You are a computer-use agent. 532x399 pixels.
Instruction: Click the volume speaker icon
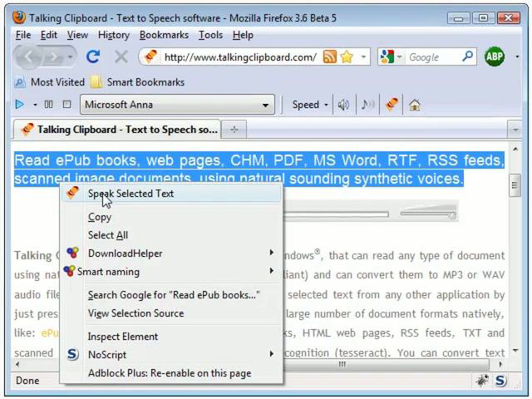343,105
